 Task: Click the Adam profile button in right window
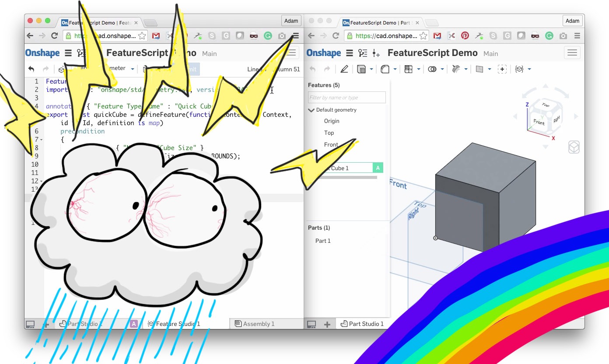click(572, 21)
